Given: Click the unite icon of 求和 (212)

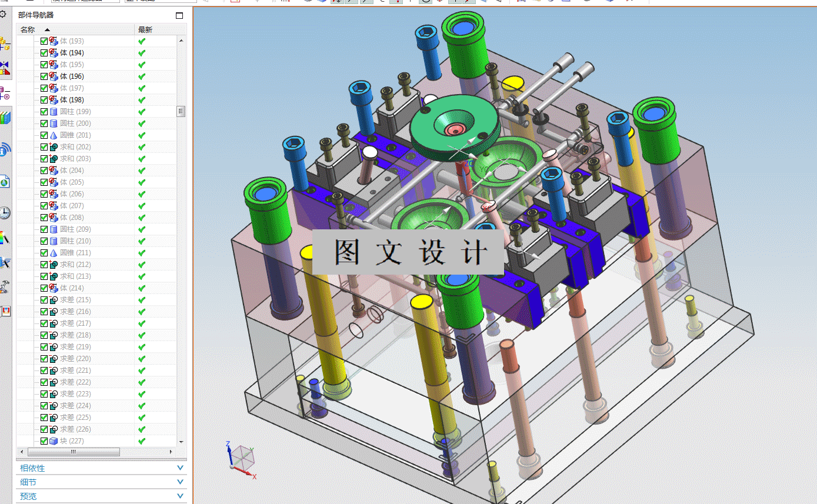Looking at the screenshot, I should (x=54, y=265).
